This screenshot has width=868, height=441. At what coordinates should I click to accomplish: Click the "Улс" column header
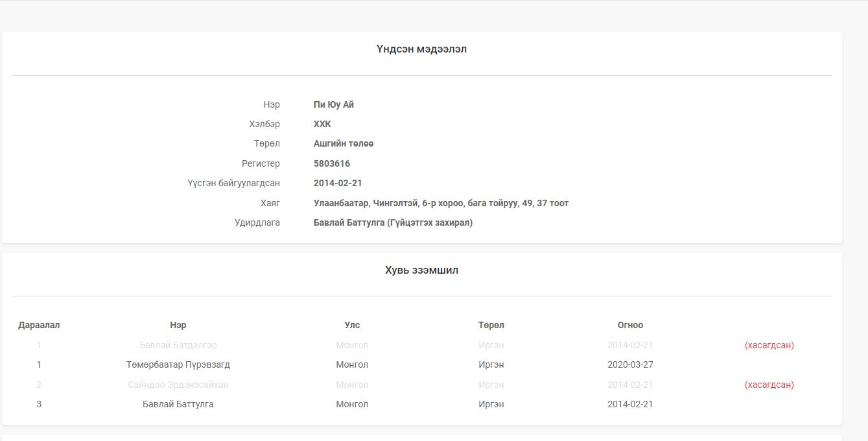pos(352,325)
